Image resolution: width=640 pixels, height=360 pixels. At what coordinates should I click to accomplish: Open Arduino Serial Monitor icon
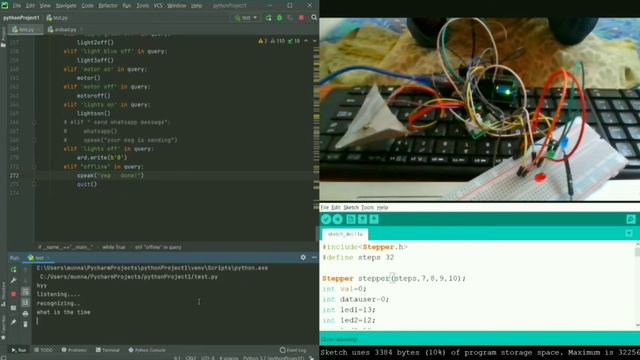click(631, 219)
